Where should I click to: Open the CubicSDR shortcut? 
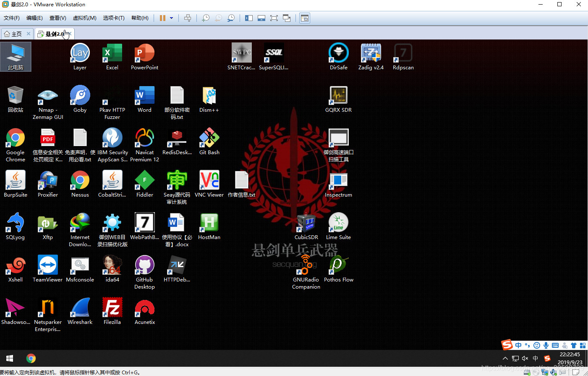(x=306, y=226)
